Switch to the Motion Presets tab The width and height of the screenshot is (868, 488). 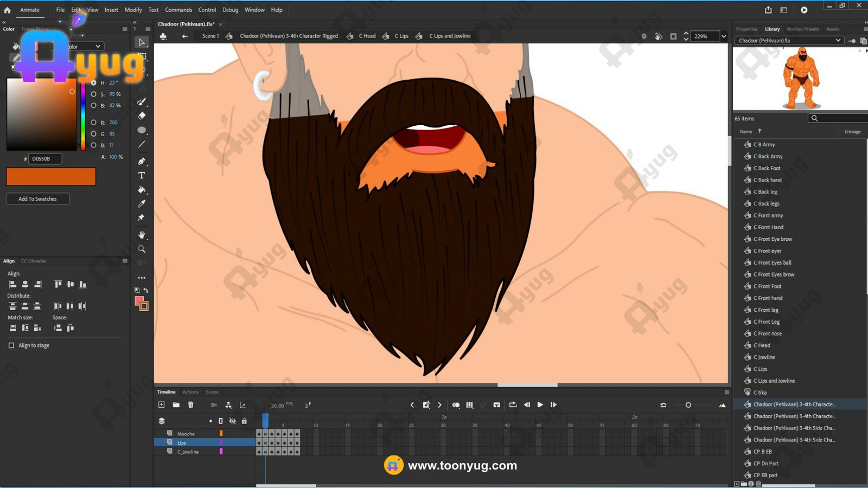point(802,29)
